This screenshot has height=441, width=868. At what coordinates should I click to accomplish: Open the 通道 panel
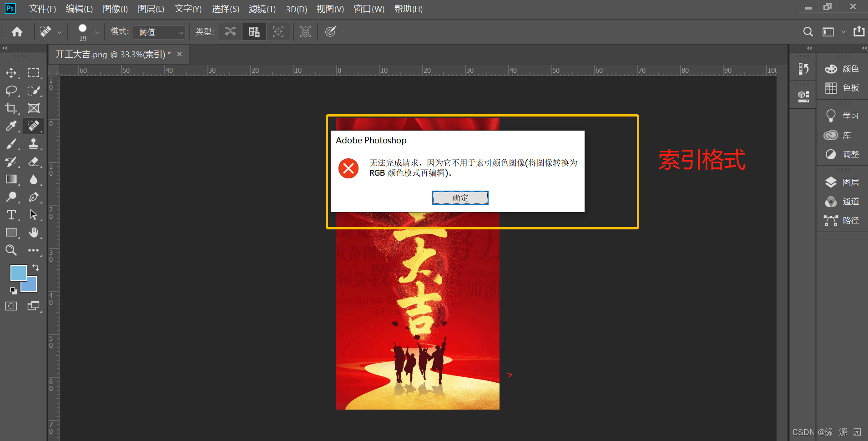(x=842, y=201)
